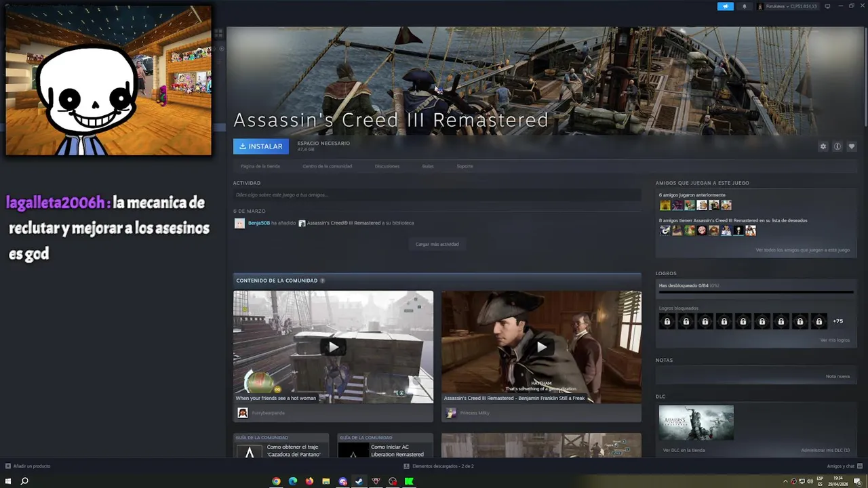The width and height of the screenshot is (868, 488).
Task: Click Ver todos los amigos que juegan link
Action: coord(802,250)
